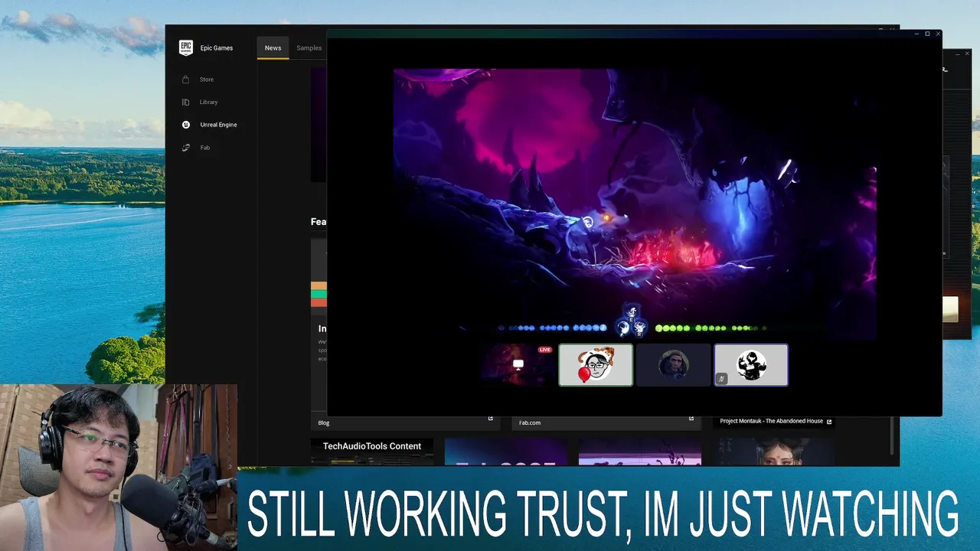980x551 pixels.
Task: Click the Epic Games title text
Action: 217,48
